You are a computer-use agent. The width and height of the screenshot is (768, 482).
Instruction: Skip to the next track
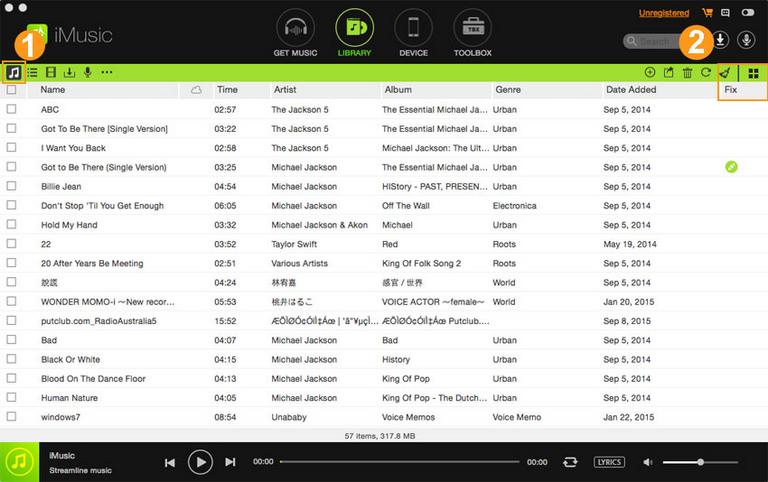pos(230,462)
